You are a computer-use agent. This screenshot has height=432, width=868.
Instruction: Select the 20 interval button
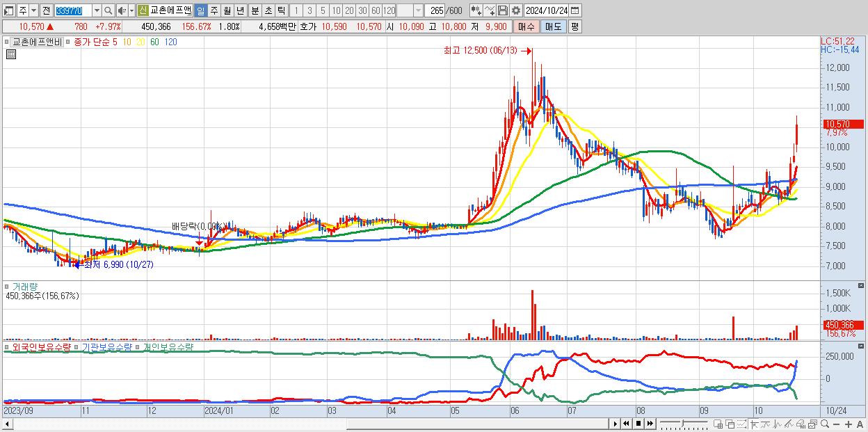349,10
